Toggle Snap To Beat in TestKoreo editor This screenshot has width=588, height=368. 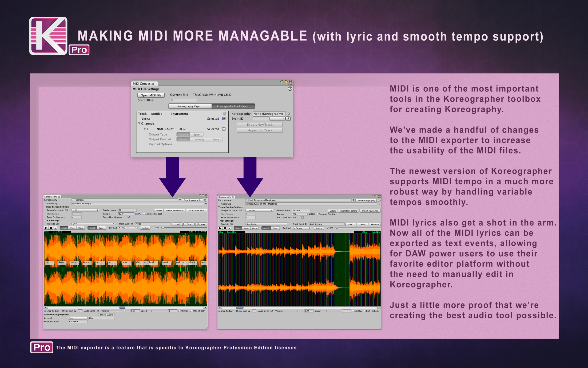(x=45, y=311)
